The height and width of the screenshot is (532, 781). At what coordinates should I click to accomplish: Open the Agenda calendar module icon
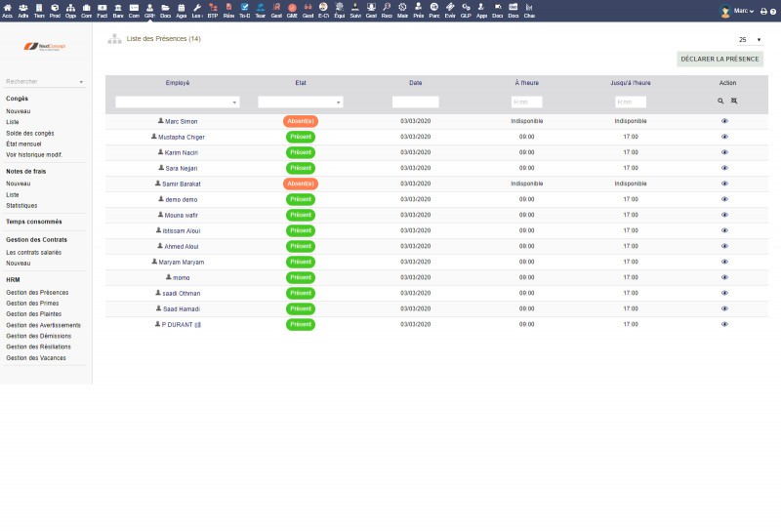181,11
